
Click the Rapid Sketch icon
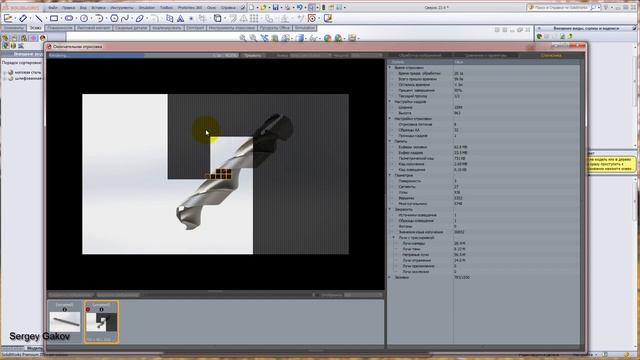coord(328,18)
